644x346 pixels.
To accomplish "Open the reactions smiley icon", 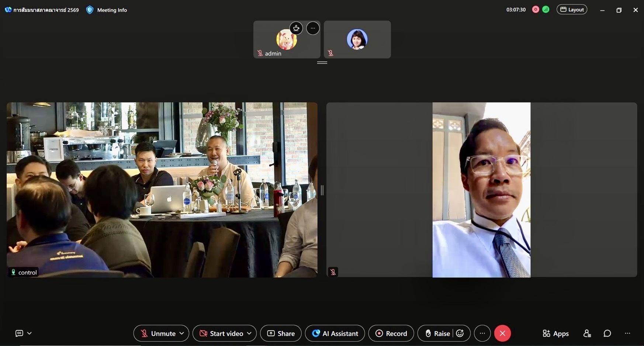I will pyautogui.click(x=460, y=333).
